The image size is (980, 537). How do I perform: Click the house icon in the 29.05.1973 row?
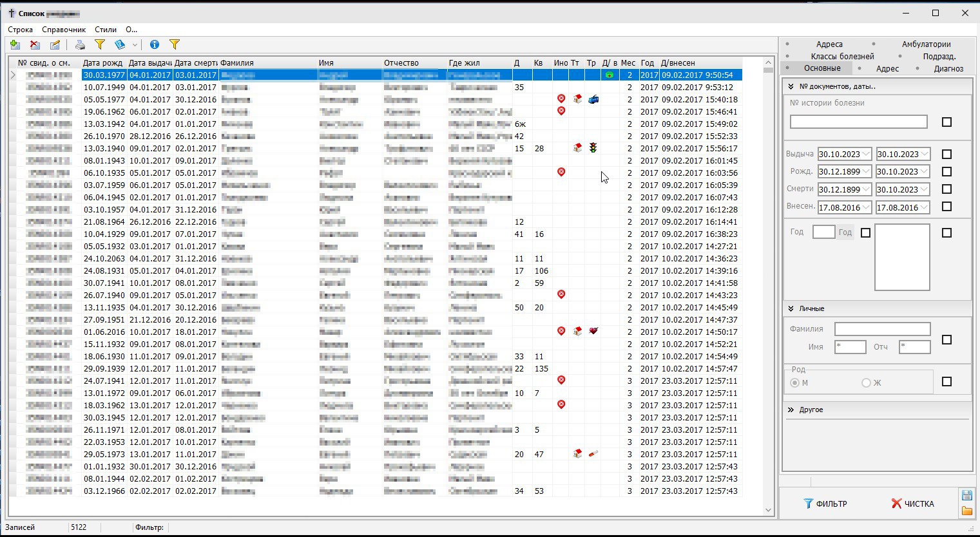pos(577,454)
